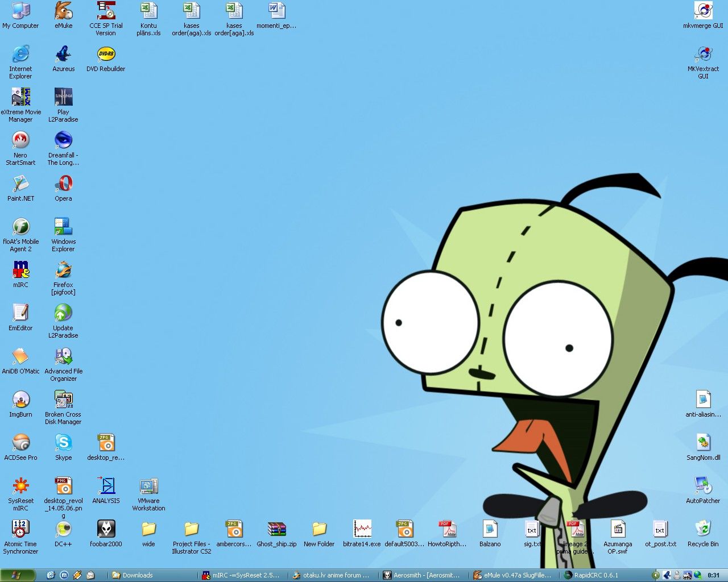This screenshot has width=728, height=582.
Task: Click the taskbar clock showing 0:31
Action: [x=713, y=575]
